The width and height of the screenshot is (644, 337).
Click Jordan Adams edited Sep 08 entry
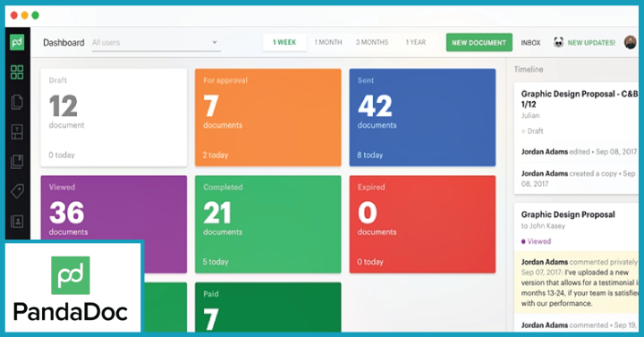(579, 152)
